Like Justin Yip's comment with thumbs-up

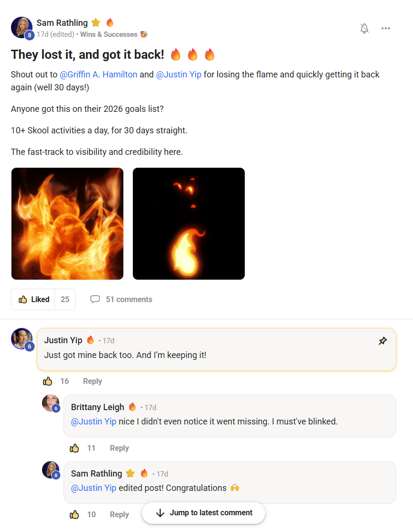(48, 381)
